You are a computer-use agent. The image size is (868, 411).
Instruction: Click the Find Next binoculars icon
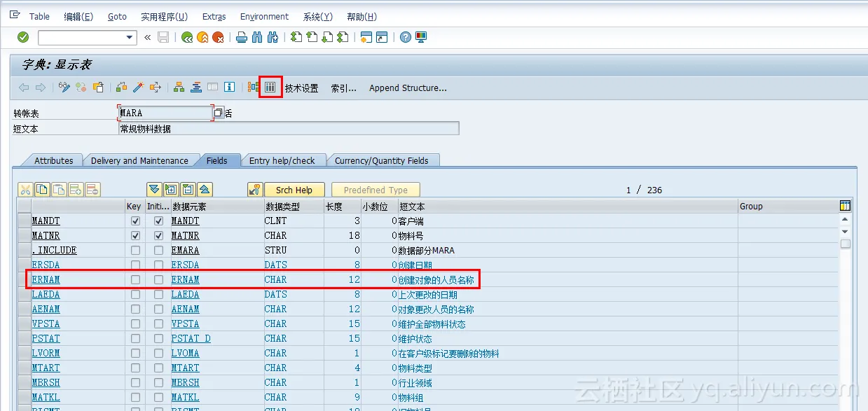coord(273,37)
